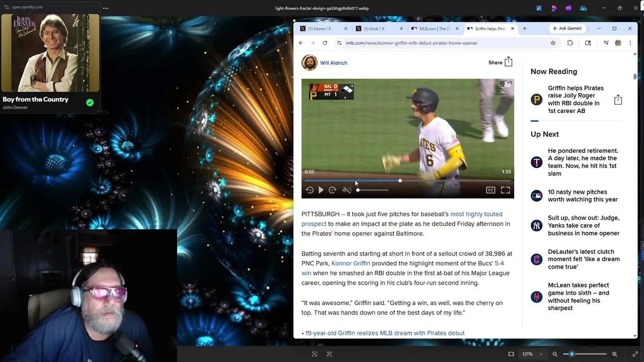Close the MLB.com tab
The height and width of the screenshot is (362, 644).
(x=457, y=29)
